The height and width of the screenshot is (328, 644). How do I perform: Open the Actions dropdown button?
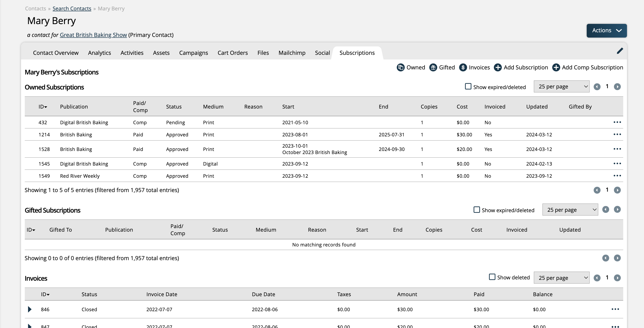coord(606,31)
